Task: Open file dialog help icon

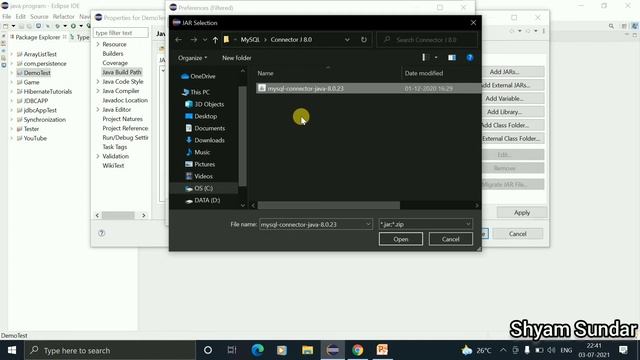Action: click(470, 58)
